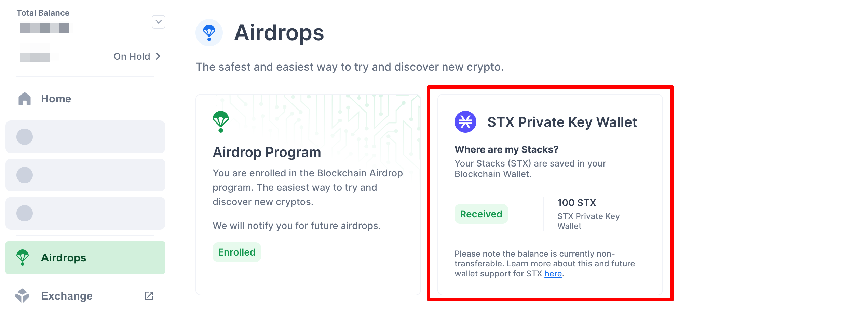Select the Airdrops sidebar item

pos(85,258)
